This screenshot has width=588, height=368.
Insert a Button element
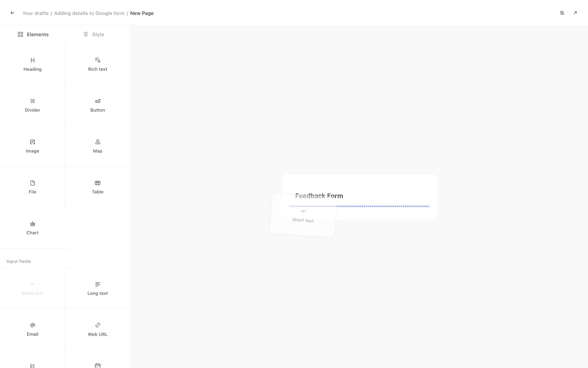click(97, 105)
